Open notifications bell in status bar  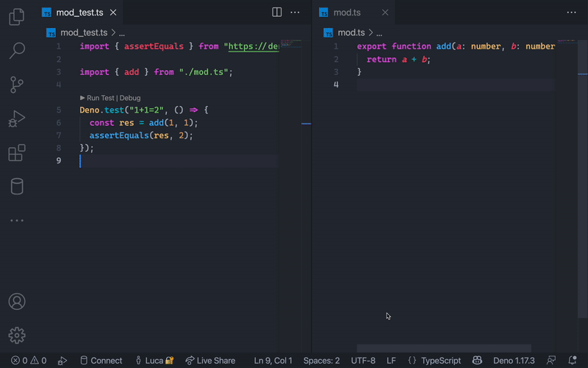[573, 361]
